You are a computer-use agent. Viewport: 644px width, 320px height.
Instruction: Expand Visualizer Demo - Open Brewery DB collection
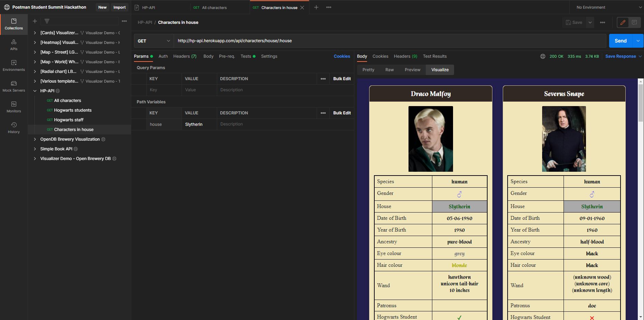point(35,159)
